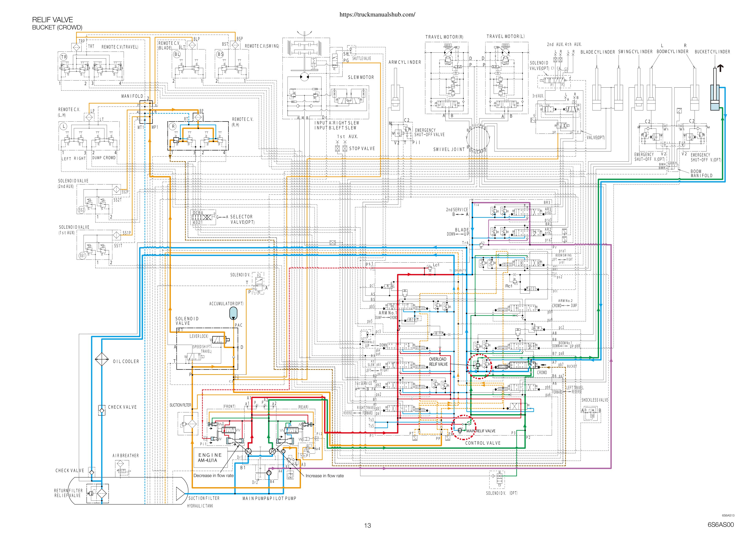Click the SLEW MOTOR label

361,78
